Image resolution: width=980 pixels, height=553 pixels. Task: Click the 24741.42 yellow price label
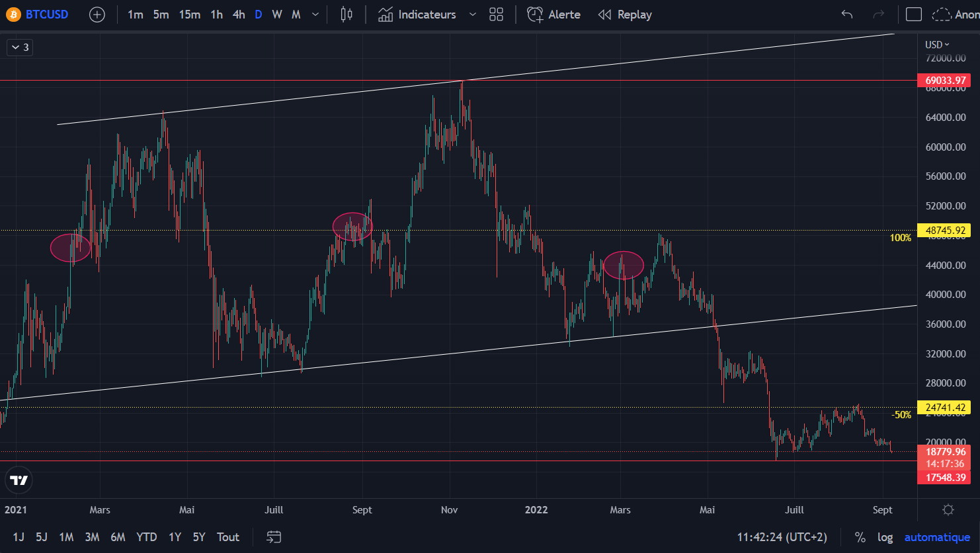[945, 408]
